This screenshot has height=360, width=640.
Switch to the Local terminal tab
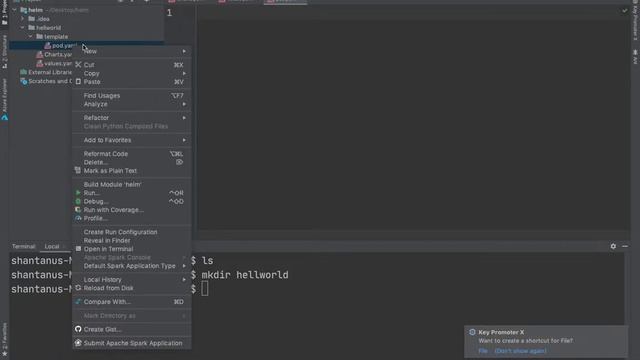click(x=52, y=247)
